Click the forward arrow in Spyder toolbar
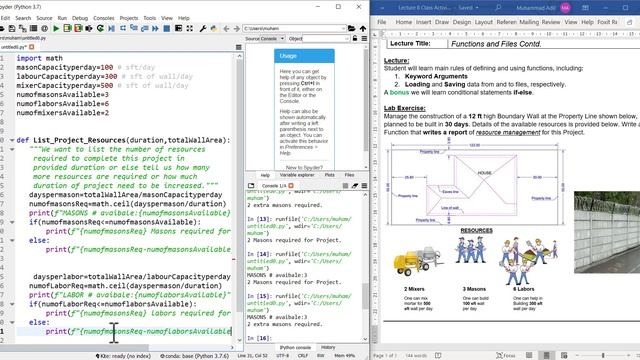 point(236,28)
